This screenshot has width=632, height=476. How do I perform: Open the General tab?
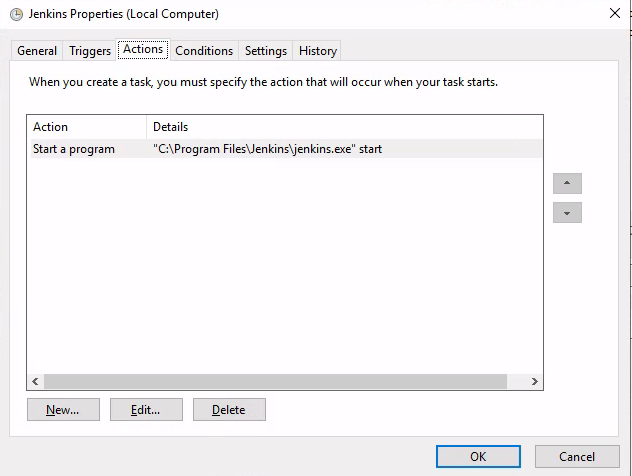[37, 51]
